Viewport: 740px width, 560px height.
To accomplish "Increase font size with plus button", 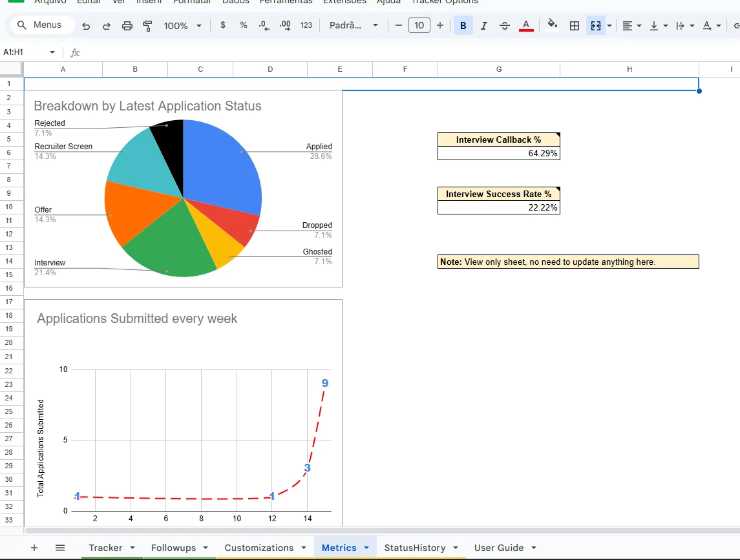I will pyautogui.click(x=440, y=25).
